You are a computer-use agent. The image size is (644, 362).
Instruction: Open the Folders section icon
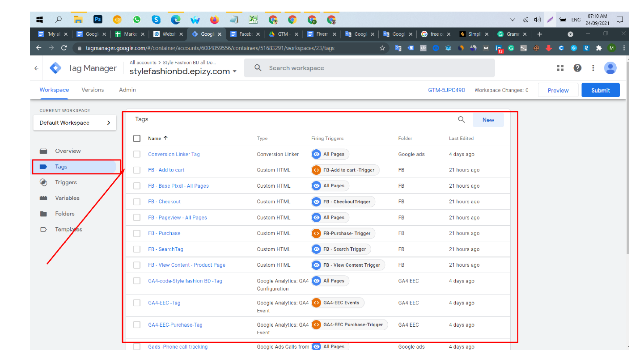click(43, 214)
